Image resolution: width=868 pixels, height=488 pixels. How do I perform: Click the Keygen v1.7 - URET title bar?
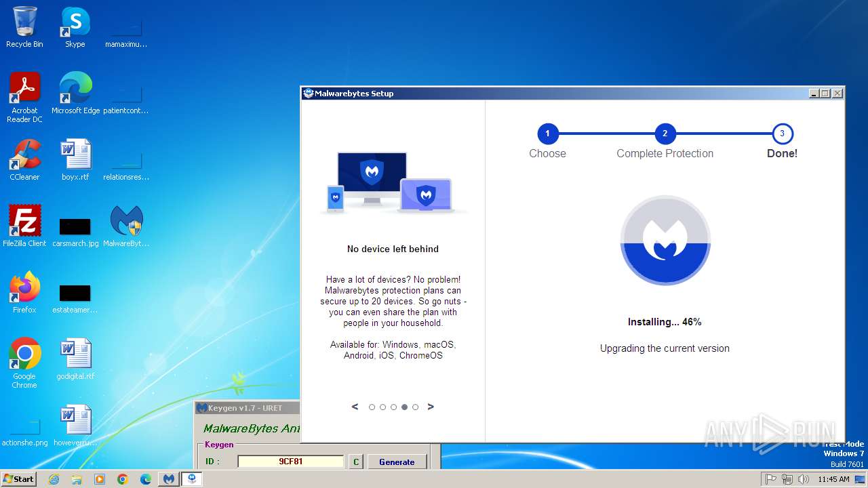pyautogui.click(x=248, y=407)
